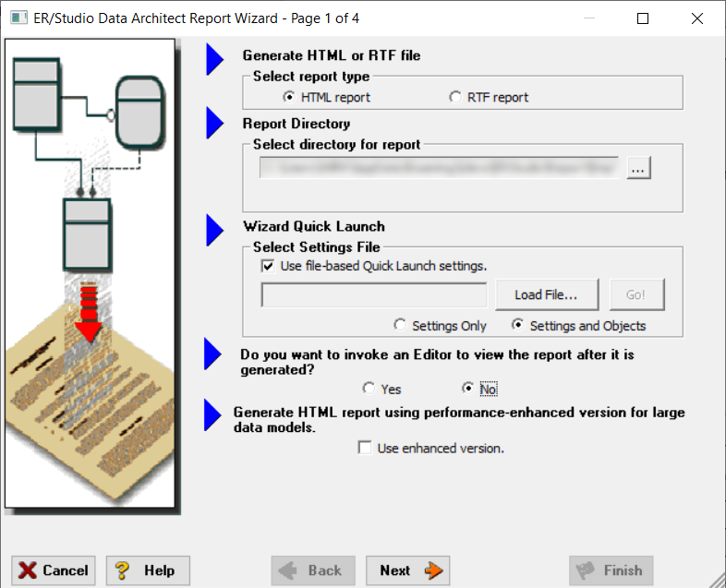Select the HTML report radio button
Viewport: 726px width, 588px height.
pyautogui.click(x=288, y=97)
